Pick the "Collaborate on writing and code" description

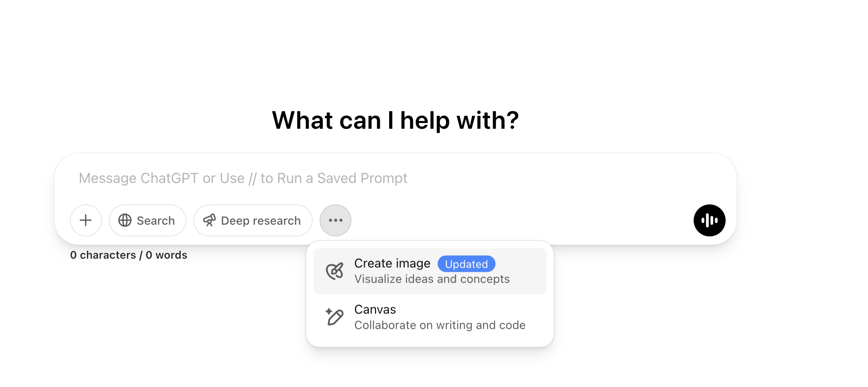(440, 325)
